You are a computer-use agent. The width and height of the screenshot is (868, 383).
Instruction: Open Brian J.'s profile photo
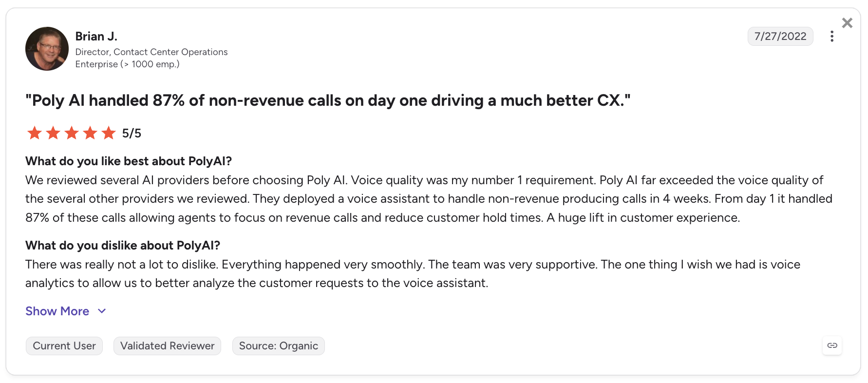(47, 49)
